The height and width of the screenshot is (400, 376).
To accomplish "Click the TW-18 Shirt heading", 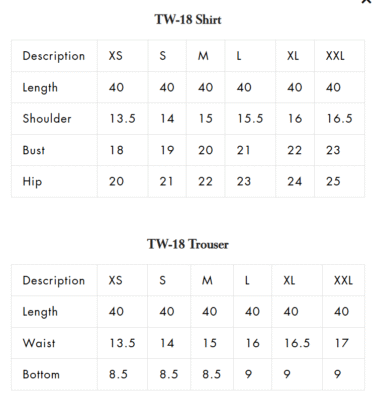I will [188, 19].
